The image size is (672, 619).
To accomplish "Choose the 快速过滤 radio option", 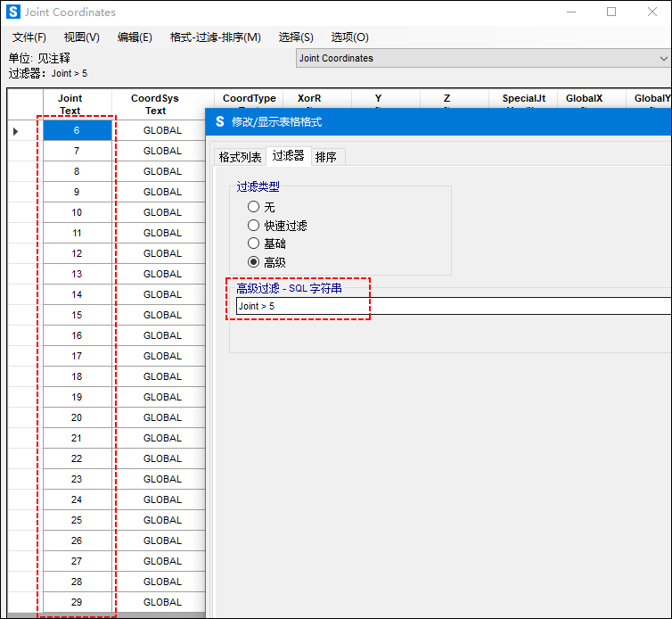I will click(x=254, y=226).
